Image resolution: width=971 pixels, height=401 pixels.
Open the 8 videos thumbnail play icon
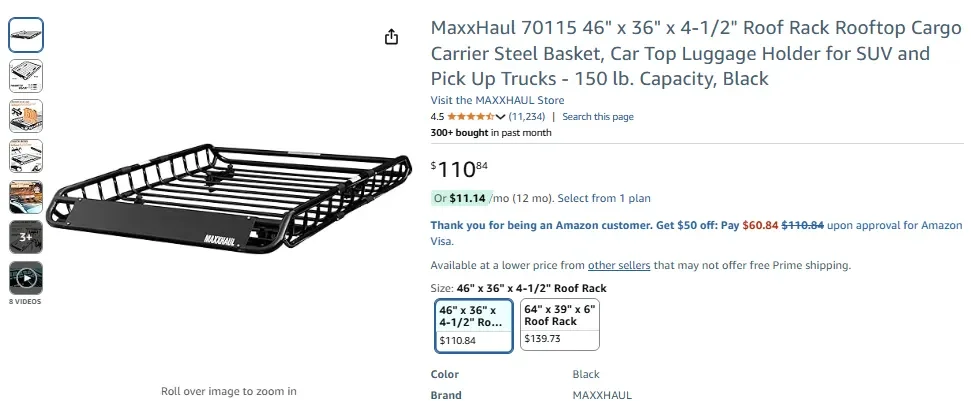[x=26, y=277]
